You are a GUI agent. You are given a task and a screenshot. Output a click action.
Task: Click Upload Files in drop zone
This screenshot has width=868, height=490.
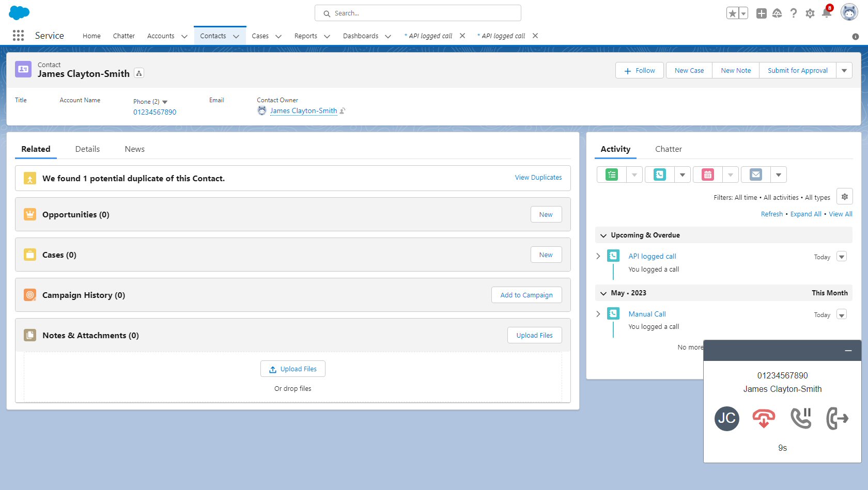click(293, 369)
